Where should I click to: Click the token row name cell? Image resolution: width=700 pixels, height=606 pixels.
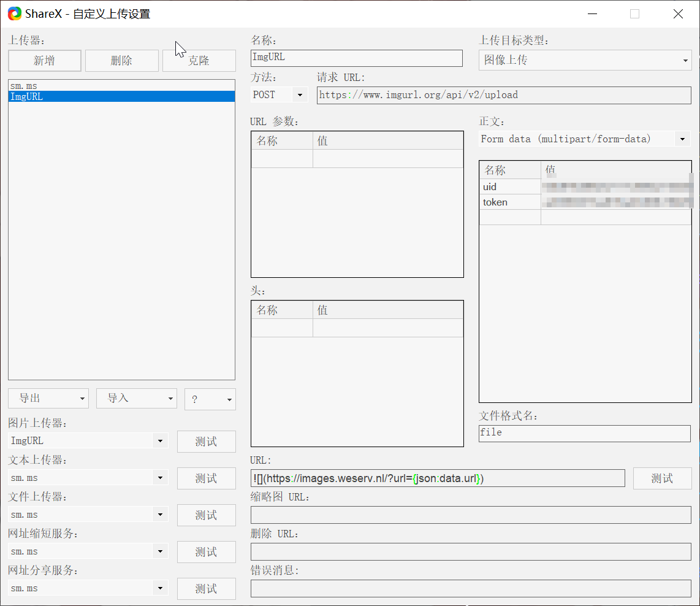[x=510, y=202]
